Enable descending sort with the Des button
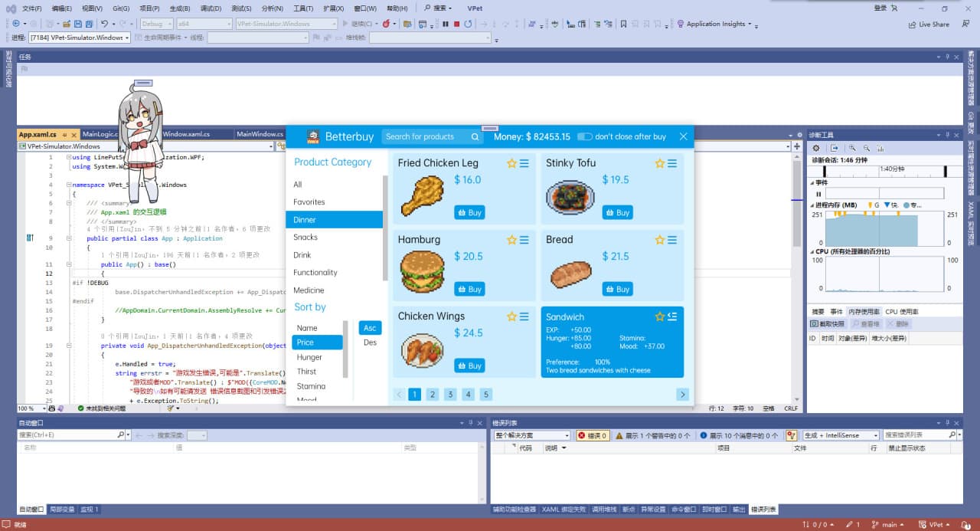980x531 pixels. (x=370, y=343)
